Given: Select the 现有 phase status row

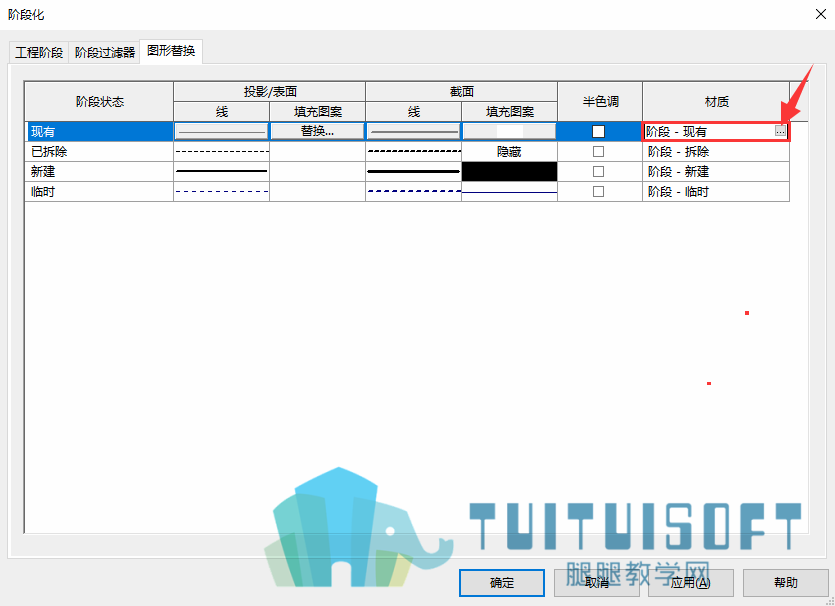Looking at the screenshot, I should pyautogui.click(x=99, y=132).
